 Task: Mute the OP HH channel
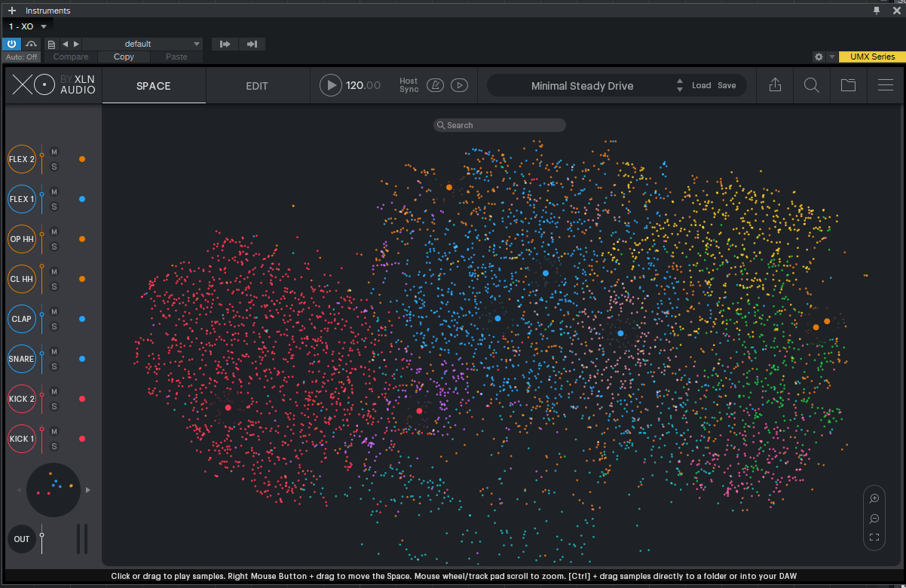tap(54, 232)
